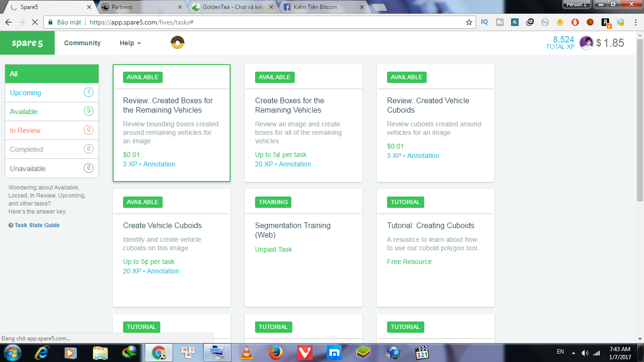Click the IQ browser extension icon

(x=484, y=22)
